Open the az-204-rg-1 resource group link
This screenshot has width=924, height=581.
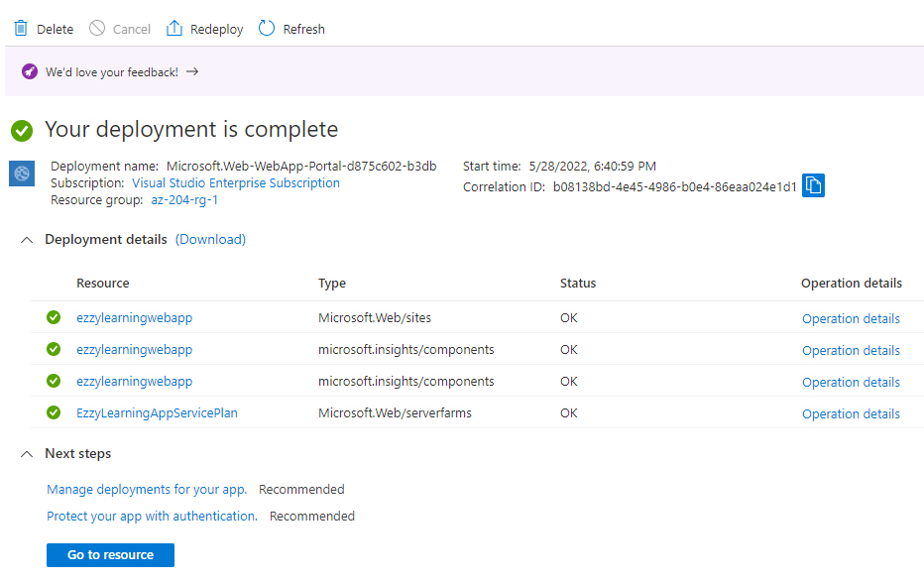point(184,200)
